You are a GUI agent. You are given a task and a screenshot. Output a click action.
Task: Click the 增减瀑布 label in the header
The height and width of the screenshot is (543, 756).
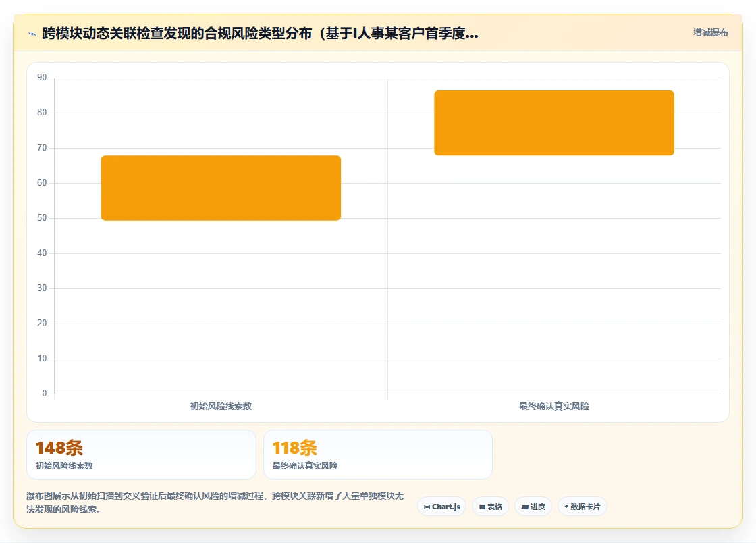pyautogui.click(x=710, y=32)
